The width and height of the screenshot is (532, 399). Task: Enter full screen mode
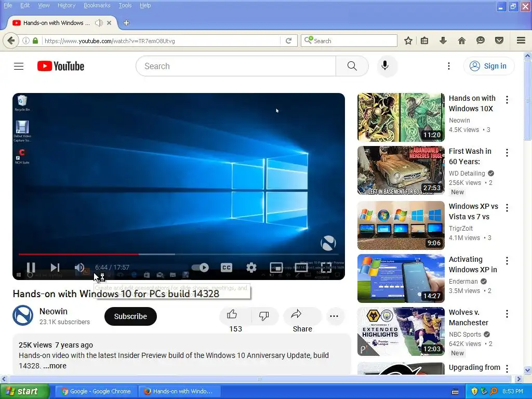click(x=326, y=268)
